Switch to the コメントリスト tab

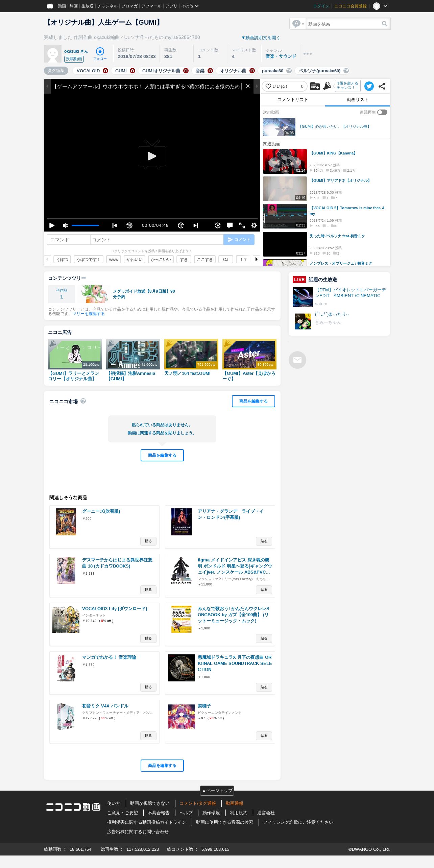(293, 100)
